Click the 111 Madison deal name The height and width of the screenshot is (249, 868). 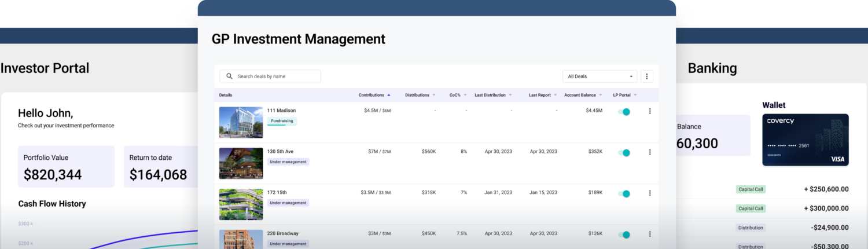coord(281,111)
